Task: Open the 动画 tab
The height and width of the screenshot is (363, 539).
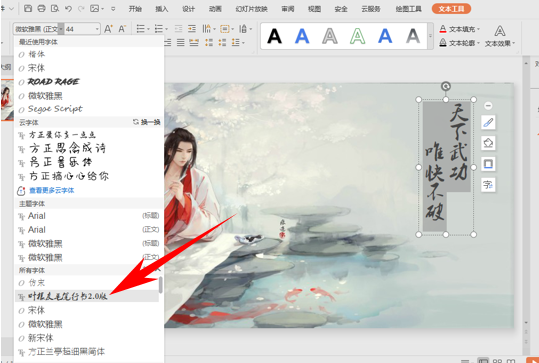Action: point(215,9)
